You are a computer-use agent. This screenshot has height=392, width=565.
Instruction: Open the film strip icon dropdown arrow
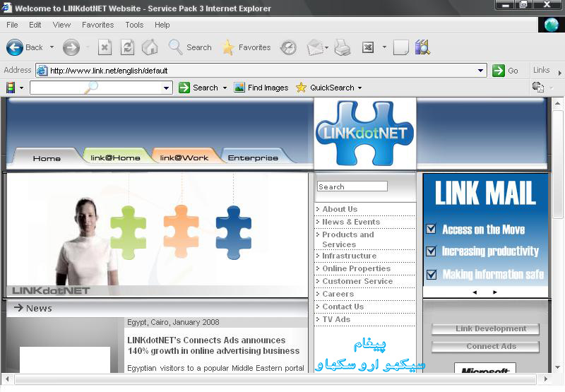21,88
